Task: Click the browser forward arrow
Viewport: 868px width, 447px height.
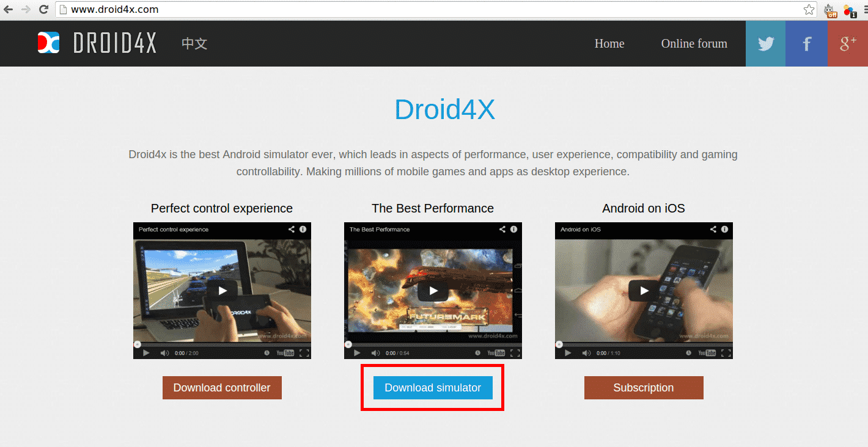Action: (26, 10)
